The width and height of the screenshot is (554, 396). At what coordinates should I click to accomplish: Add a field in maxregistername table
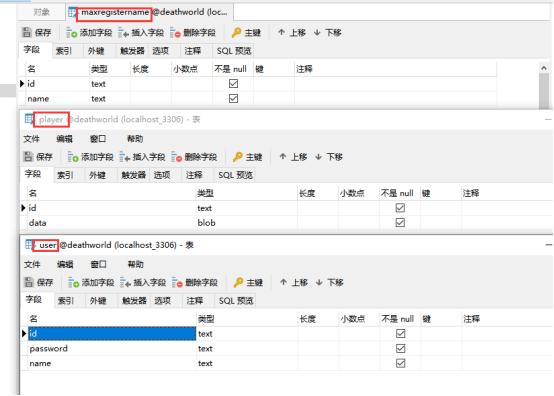coord(89,32)
